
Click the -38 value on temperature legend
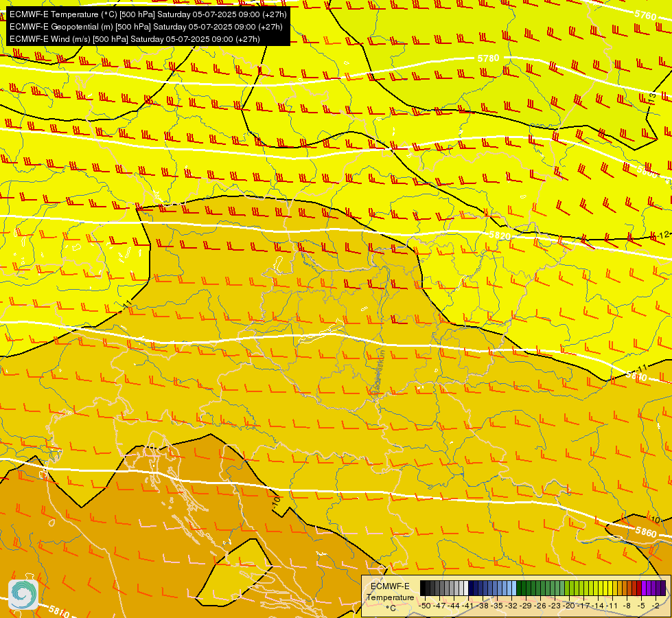483,606
